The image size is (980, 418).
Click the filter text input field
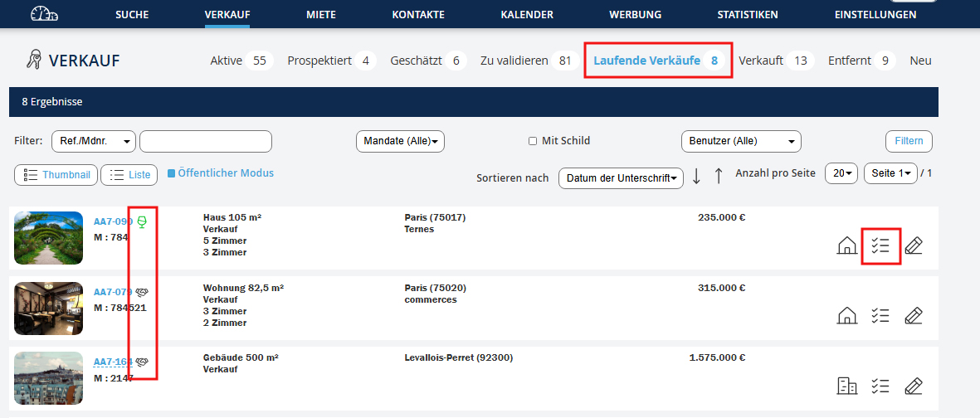coord(206,142)
